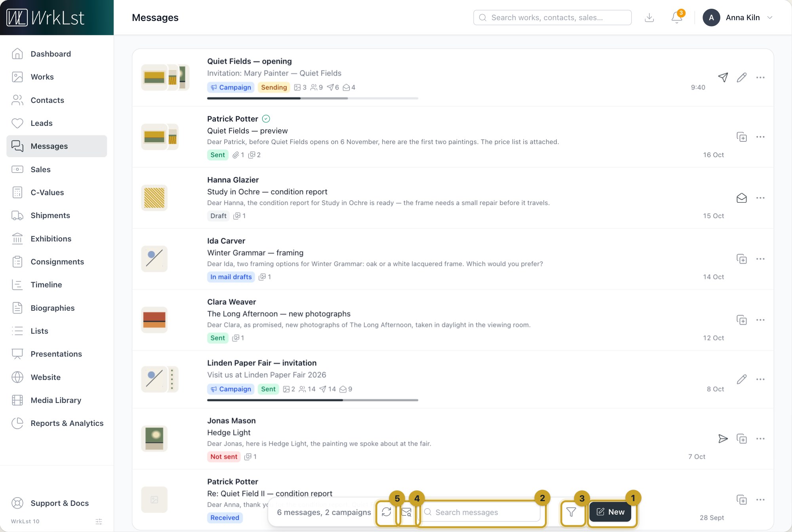Open more options for Quiet Fields opening

tap(760, 78)
